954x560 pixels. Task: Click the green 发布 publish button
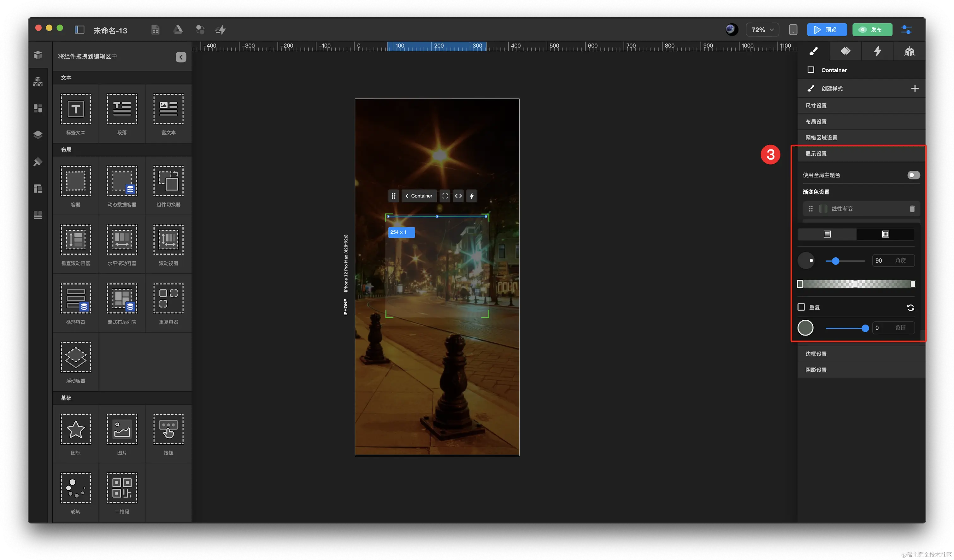coord(872,30)
